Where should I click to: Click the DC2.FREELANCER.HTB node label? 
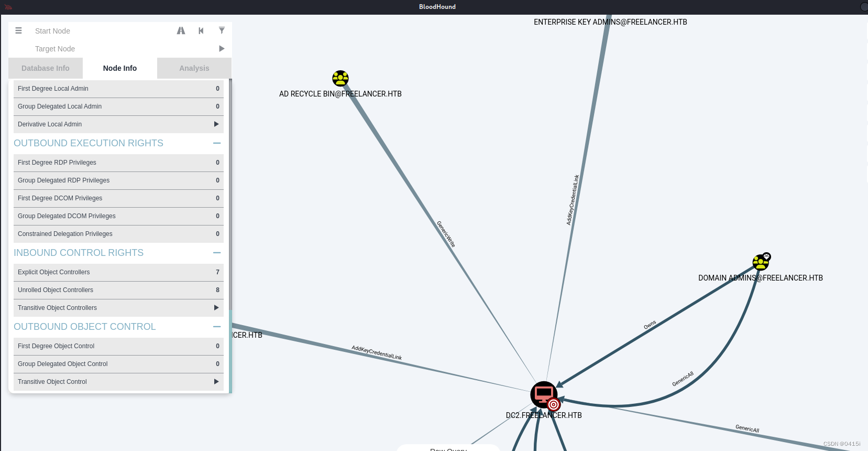coord(544,415)
